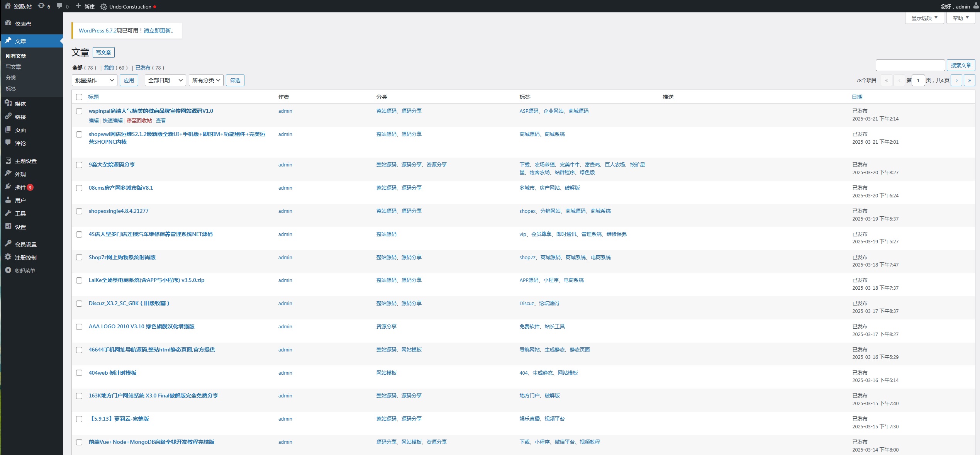Viewport: 980px width, 455px height.
Task: Open the 页面 pages icon
Action: coord(8,129)
